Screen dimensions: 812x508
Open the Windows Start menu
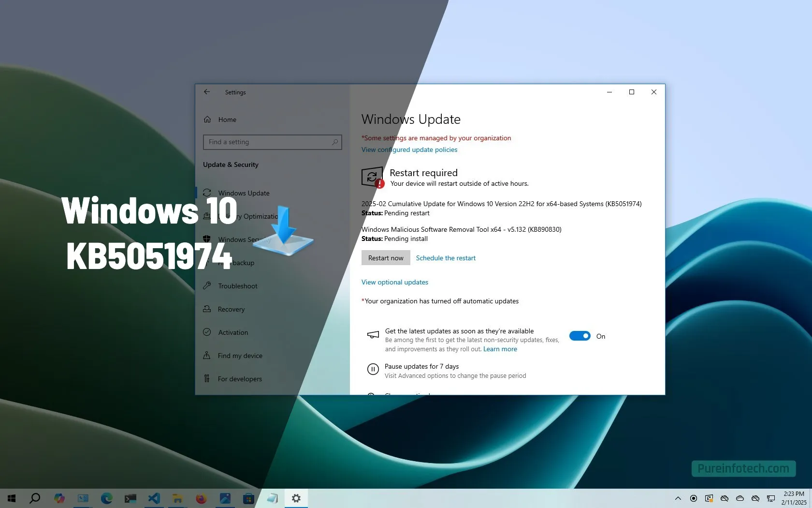tap(12, 498)
